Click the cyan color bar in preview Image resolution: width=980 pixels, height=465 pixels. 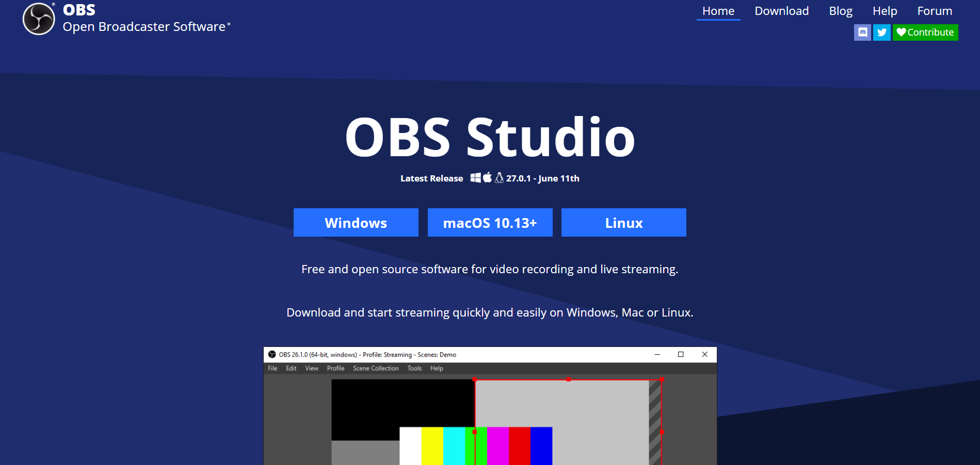pyautogui.click(x=454, y=446)
